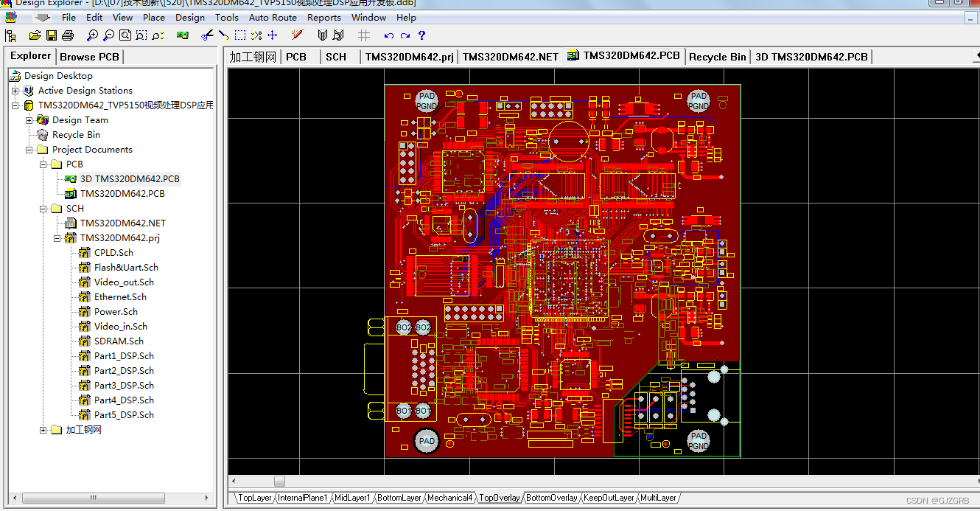This screenshot has height=511, width=980.
Task: Open a design database with the open folder icon
Action: pos(35,35)
